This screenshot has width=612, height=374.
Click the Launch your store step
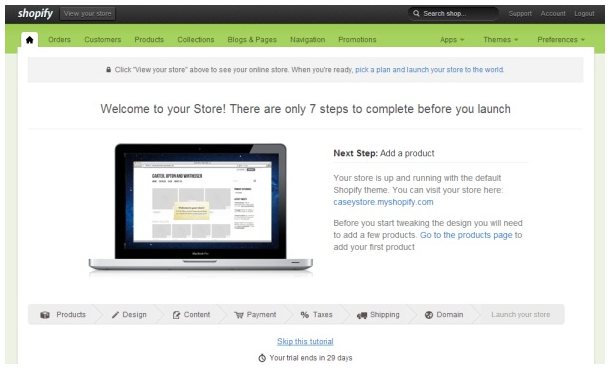520,315
